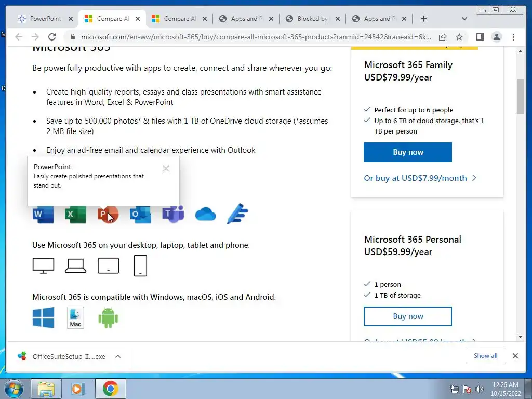
Task: Reload the current page
Action: (x=52, y=37)
